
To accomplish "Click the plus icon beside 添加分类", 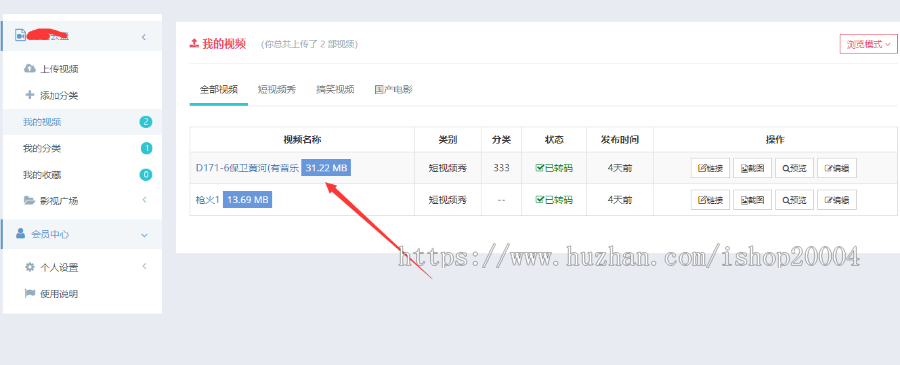I will pos(30,95).
